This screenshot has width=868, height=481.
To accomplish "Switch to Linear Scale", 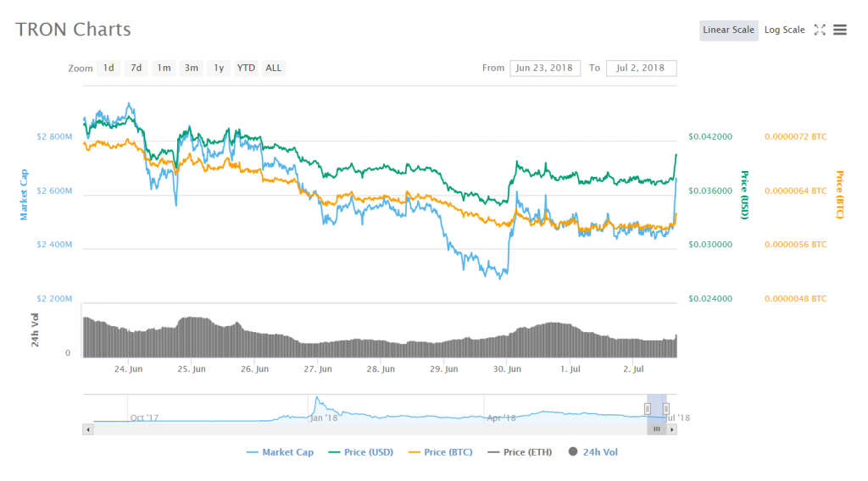I will pyautogui.click(x=728, y=30).
